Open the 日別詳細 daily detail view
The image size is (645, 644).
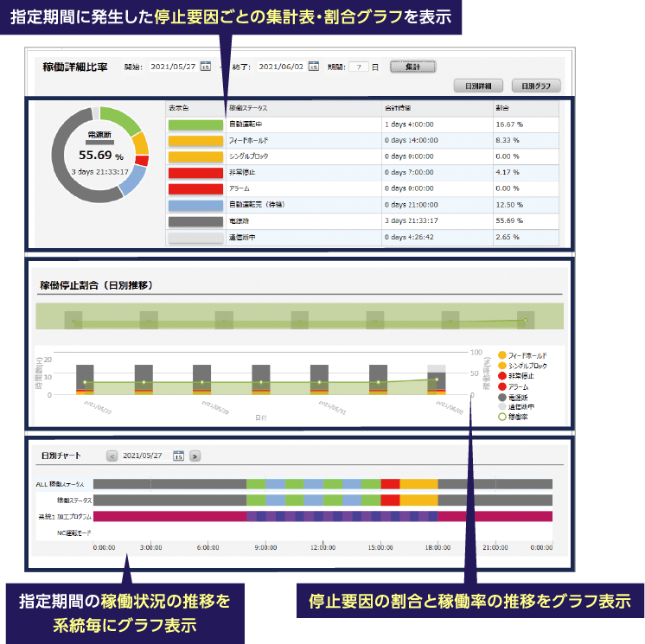[477, 86]
